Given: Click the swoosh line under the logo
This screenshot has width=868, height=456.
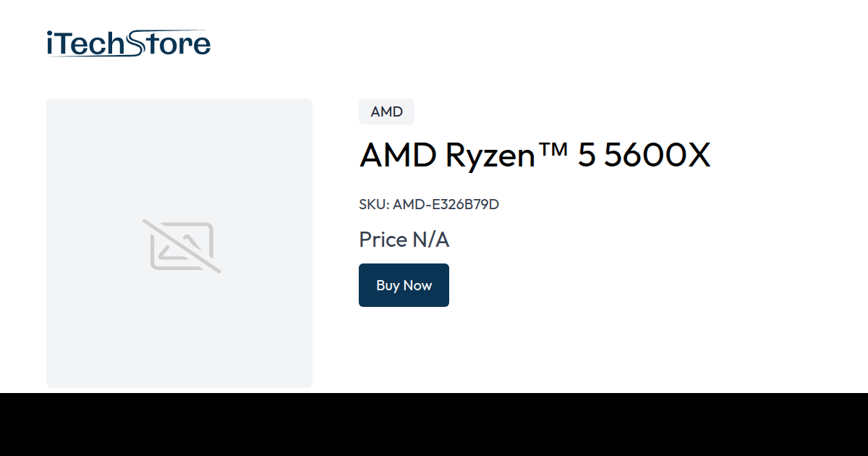Looking at the screenshot, I should pyautogui.click(x=87, y=56).
